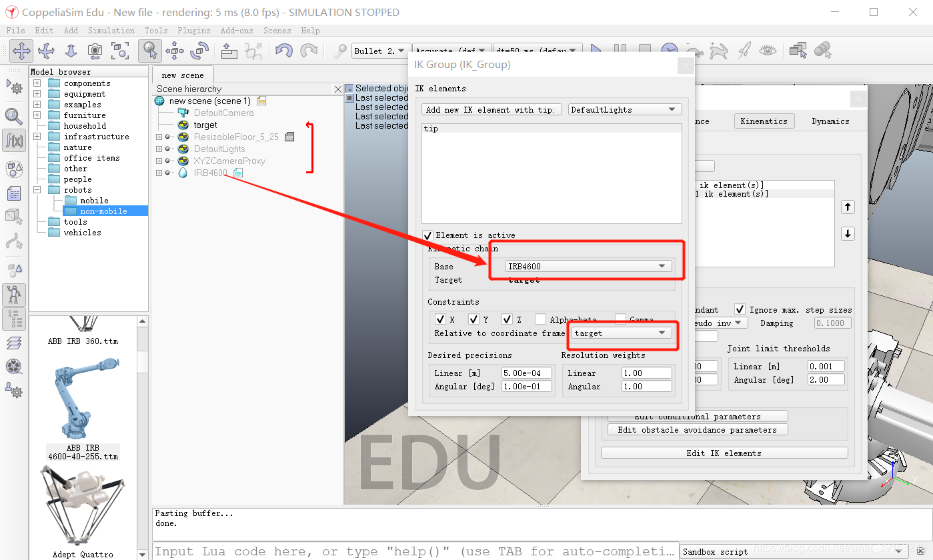Open the dt=50 ms time step dropdown
The width and height of the screenshot is (933, 560).
click(537, 51)
